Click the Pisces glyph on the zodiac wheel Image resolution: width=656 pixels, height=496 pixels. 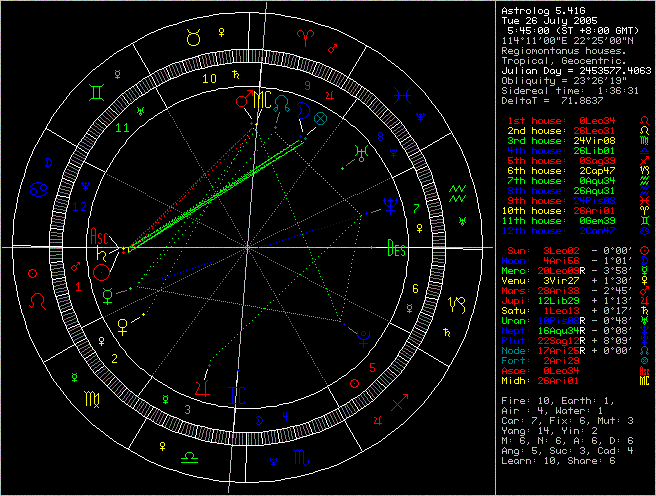pyautogui.click(x=400, y=96)
